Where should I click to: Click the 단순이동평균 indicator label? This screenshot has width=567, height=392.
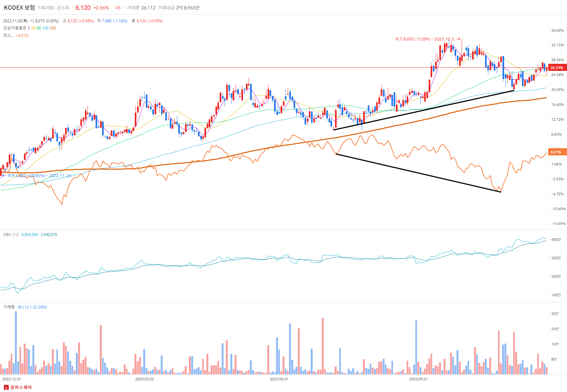click(15, 28)
